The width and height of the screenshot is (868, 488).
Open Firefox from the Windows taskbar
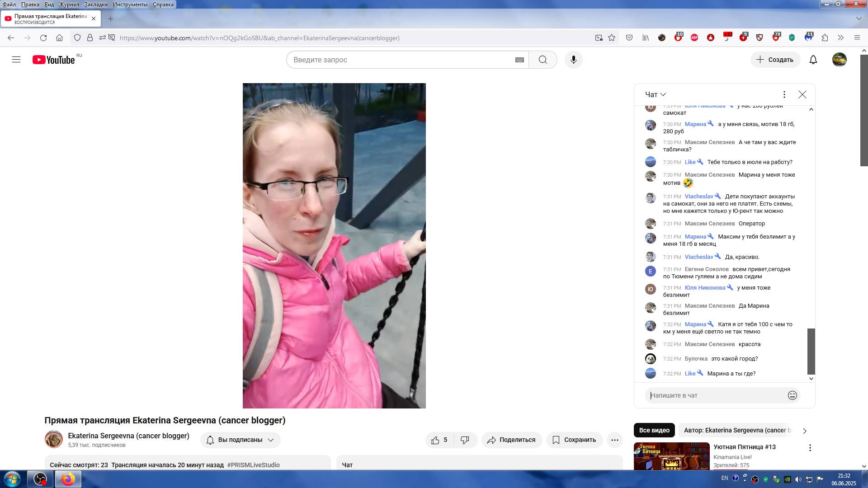point(68,479)
